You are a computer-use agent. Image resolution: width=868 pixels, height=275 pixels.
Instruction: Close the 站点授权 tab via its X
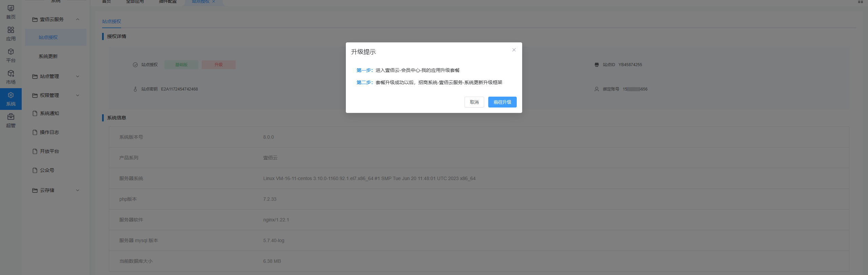click(x=214, y=1)
